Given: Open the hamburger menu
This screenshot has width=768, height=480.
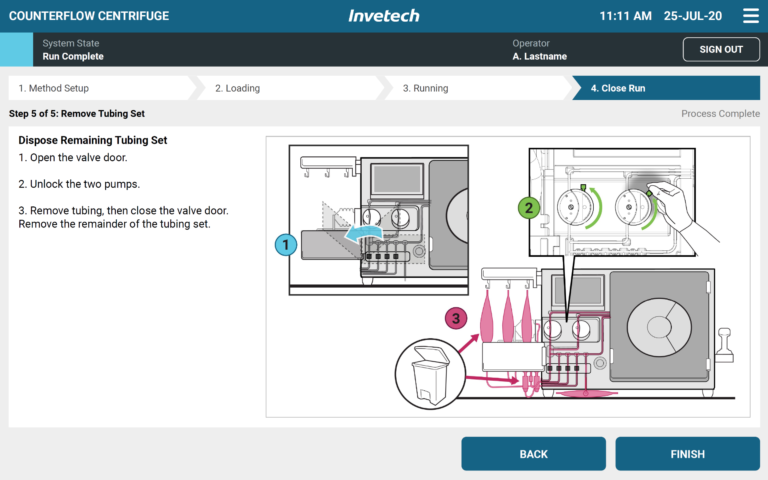Looking at the screenshot, I should (x=750, y=16).
